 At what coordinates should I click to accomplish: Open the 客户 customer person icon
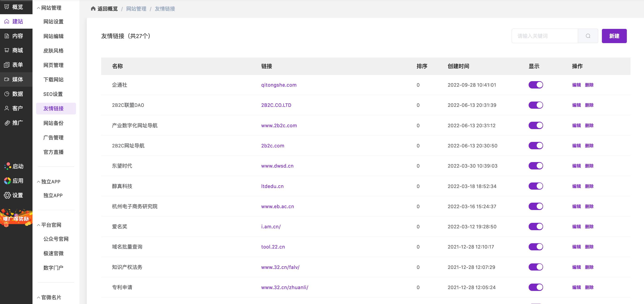pos(7,108)
